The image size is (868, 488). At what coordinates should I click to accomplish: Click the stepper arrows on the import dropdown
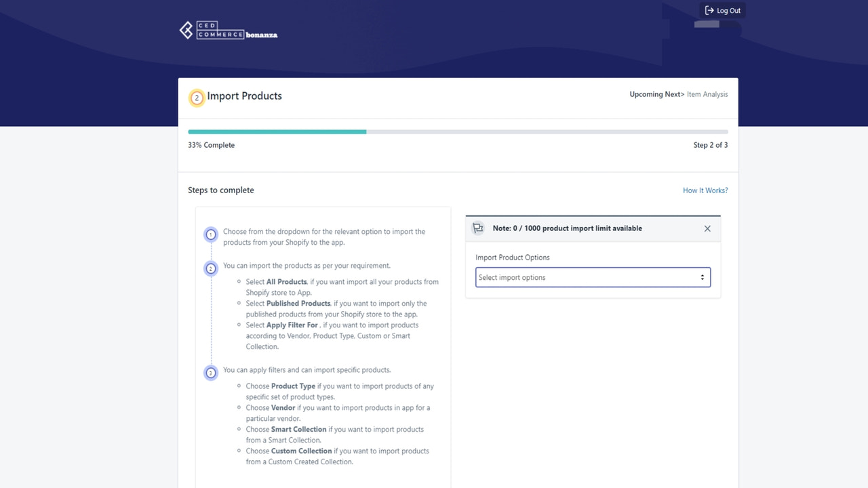pyautogui.click(x=703, y=277)
